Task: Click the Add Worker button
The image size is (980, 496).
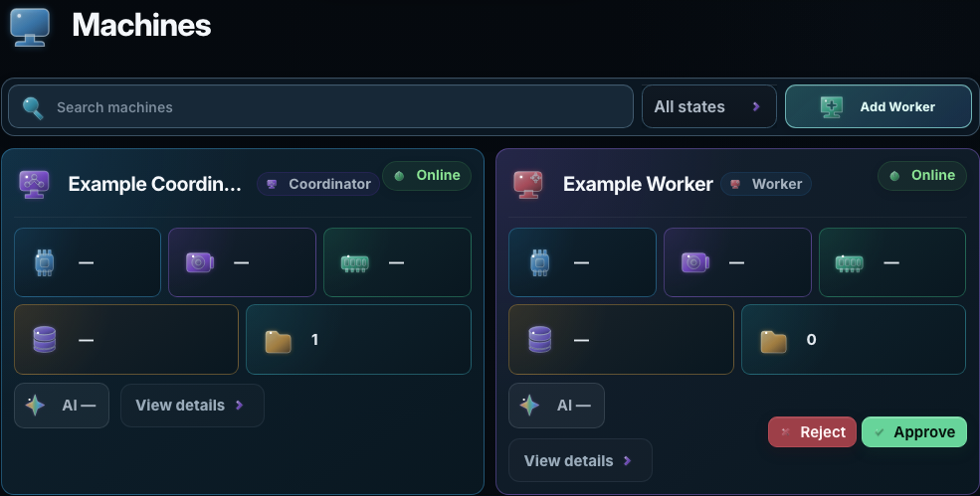Action: click(x=879, y=106)
